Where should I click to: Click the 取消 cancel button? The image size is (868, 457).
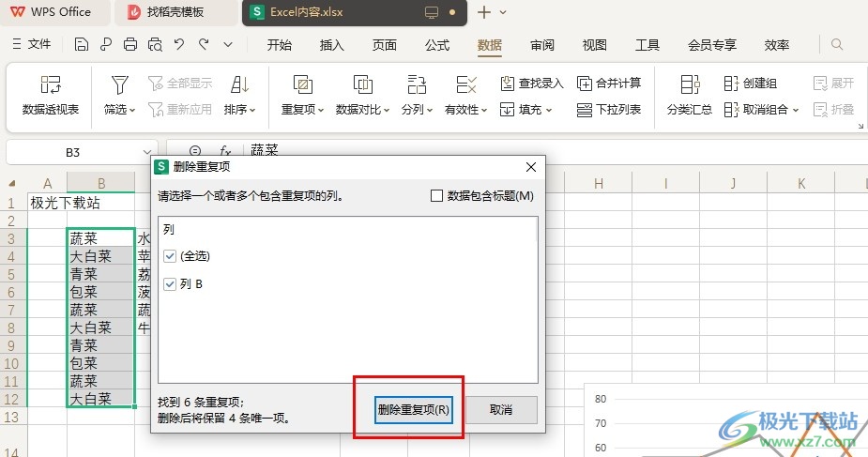click(502, 410)
